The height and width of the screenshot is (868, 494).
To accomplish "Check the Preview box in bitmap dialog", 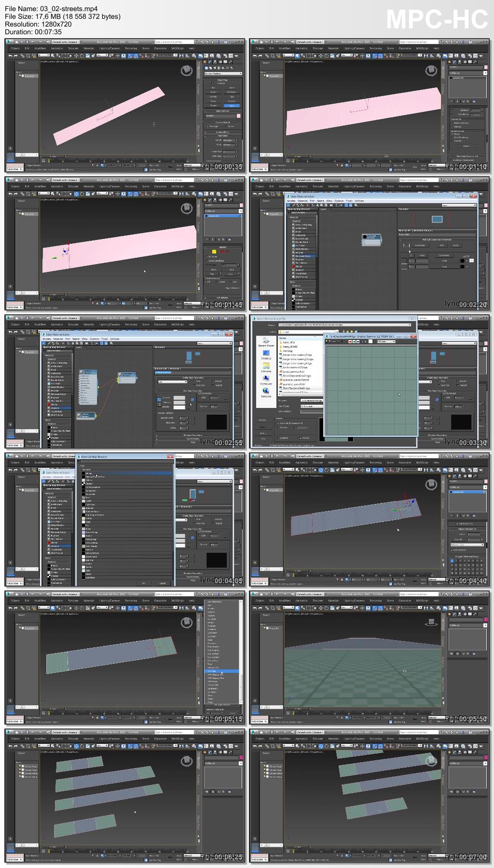I will tap(300, 438).
